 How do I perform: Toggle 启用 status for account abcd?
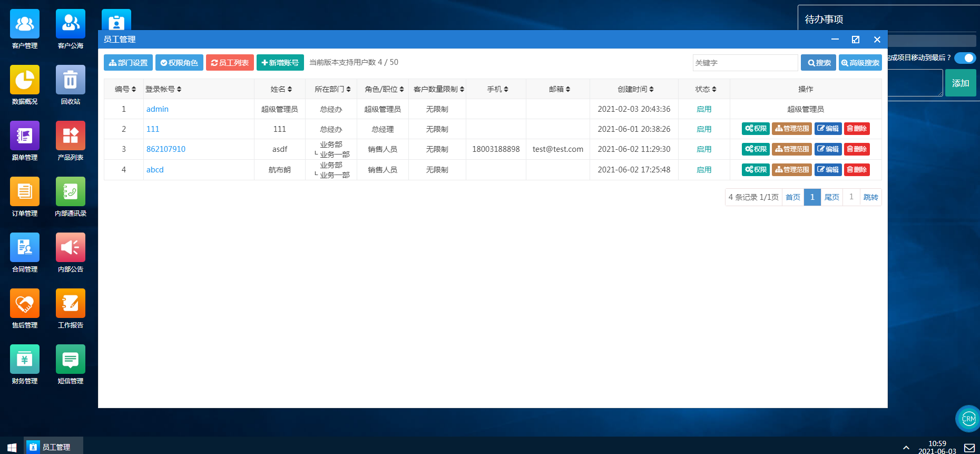click(x=704, y=170)
